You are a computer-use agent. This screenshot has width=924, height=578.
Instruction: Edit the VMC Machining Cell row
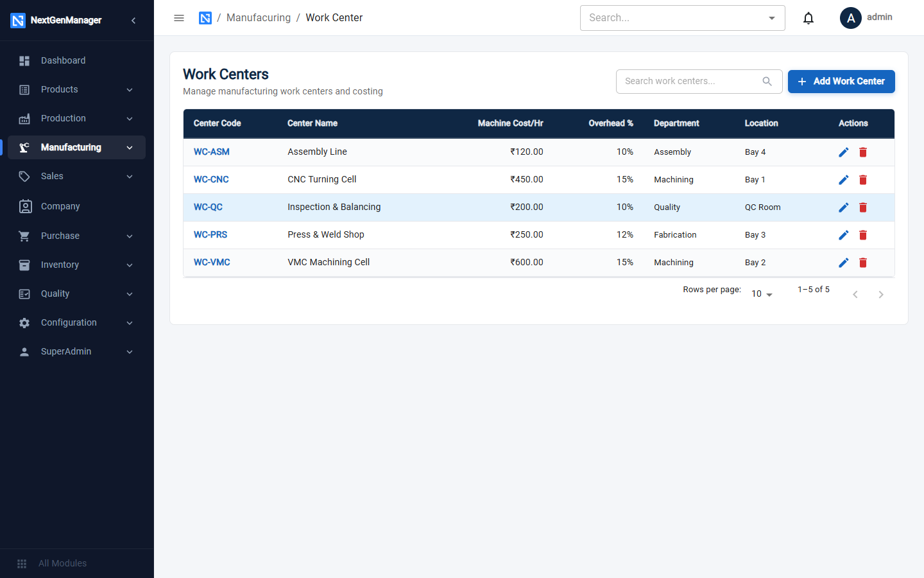[x=844, y=263]
